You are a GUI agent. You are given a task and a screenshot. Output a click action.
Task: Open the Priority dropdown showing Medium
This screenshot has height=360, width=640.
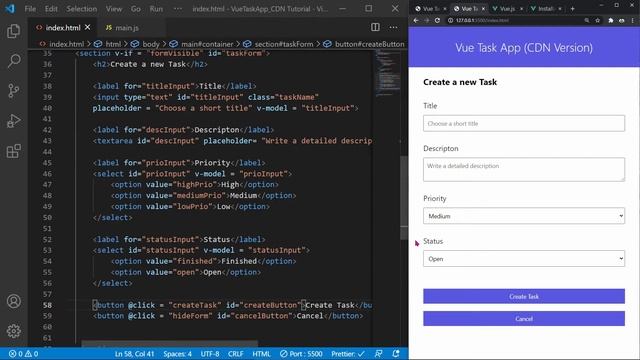(524, 216)
